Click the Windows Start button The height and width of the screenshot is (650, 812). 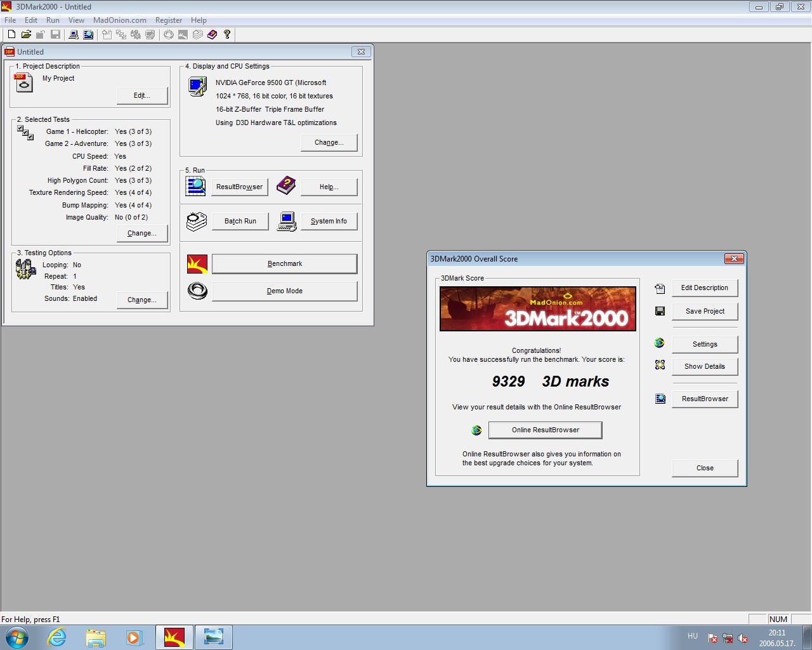pos(16,637)
